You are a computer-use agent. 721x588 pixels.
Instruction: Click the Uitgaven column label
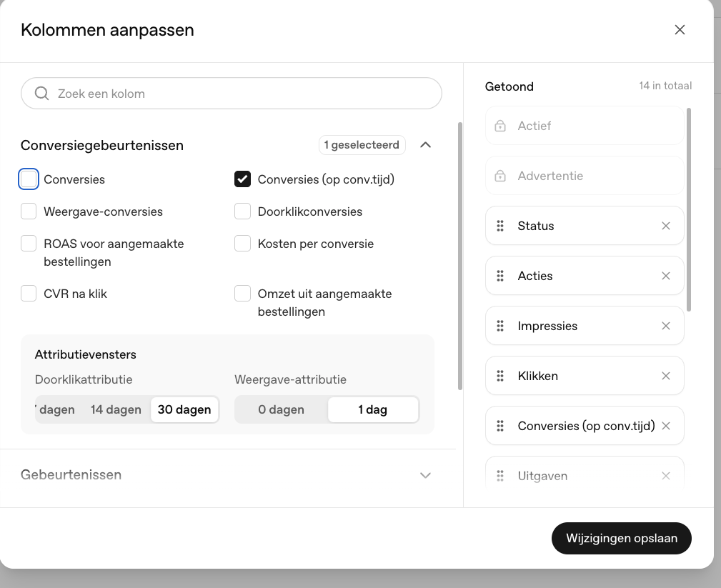click(542, 476)
